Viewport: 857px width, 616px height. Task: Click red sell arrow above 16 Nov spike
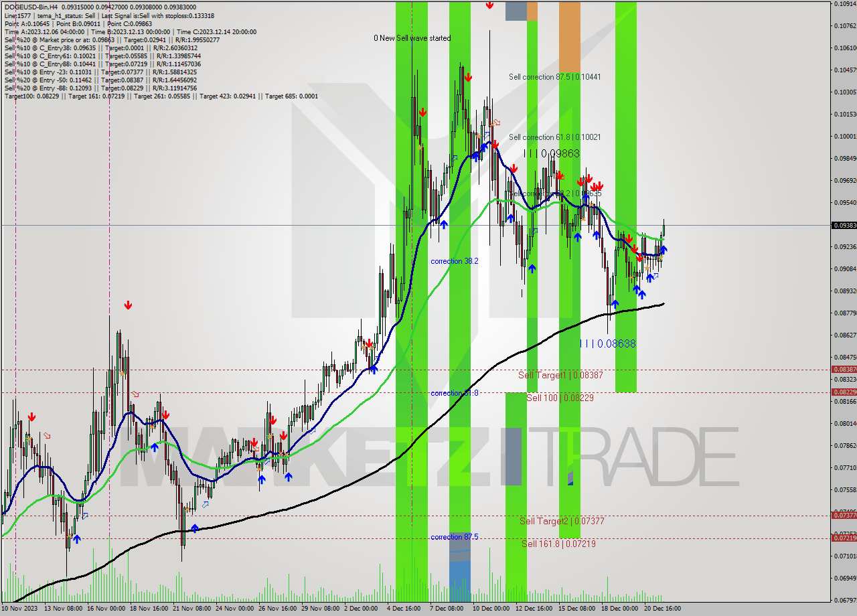[x=128, y=305]
